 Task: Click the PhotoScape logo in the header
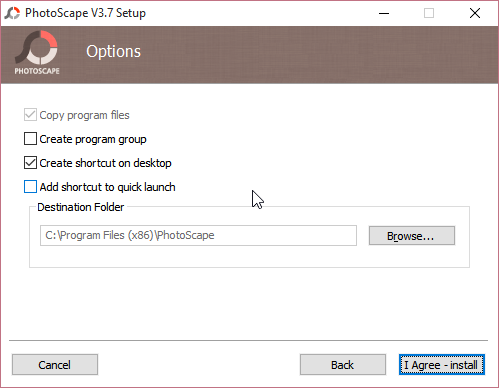[x=37, y=53]
